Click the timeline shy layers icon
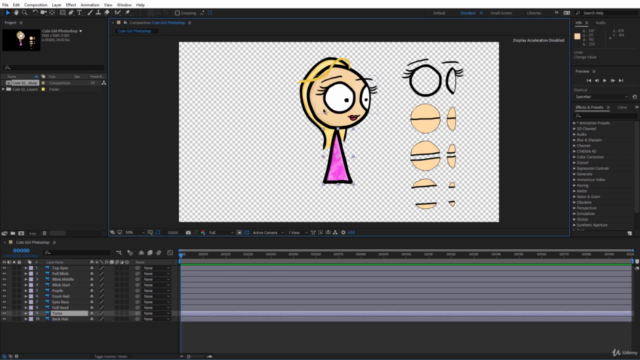The width and height of the screenshot is (640, 360). (x=141, y=253)
